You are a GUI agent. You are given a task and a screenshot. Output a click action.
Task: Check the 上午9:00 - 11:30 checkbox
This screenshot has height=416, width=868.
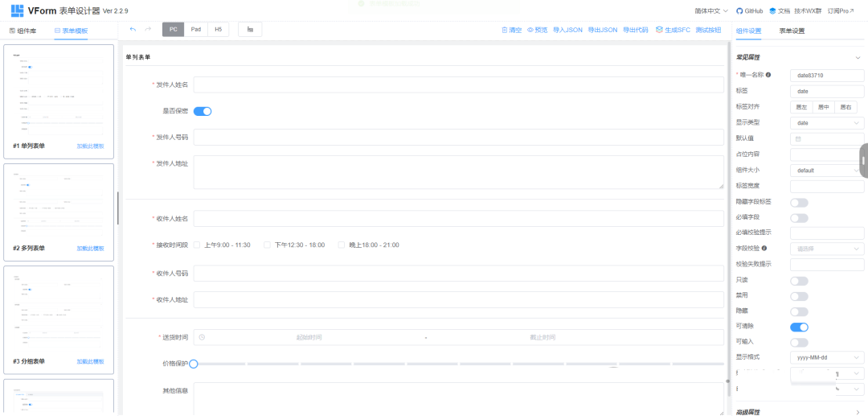tap(196, 245)
